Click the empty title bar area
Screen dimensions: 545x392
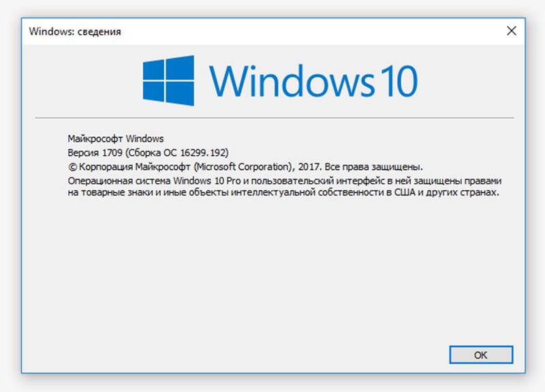click(307, 31)
